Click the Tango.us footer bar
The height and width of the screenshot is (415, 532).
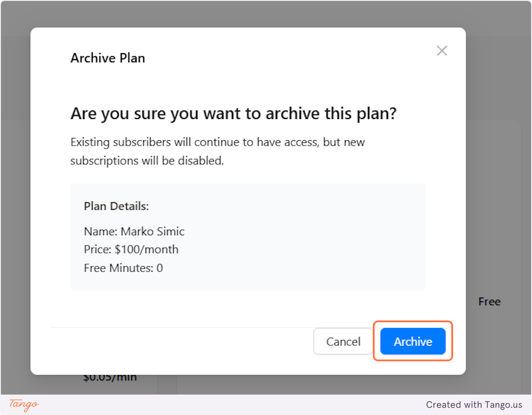[266, 405]
